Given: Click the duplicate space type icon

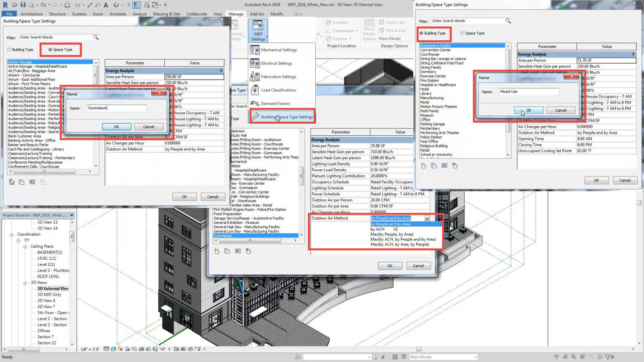Looking at the screenshot, I should 21,181.
